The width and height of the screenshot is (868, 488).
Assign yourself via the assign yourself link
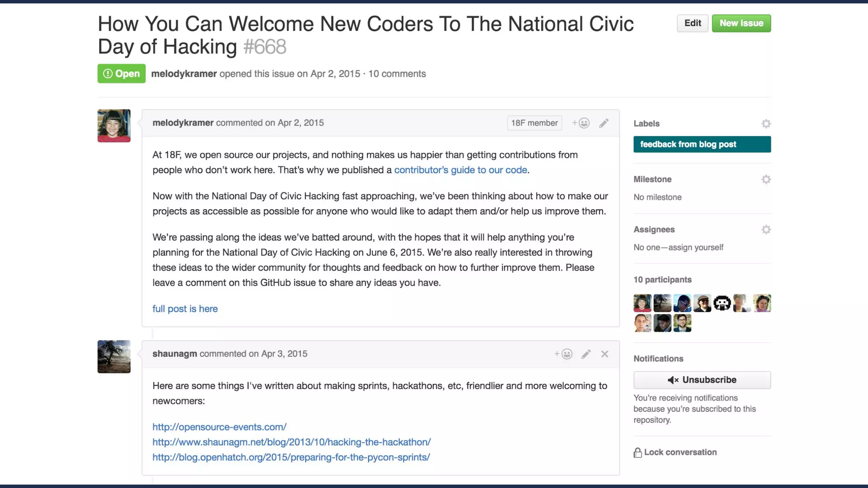696,247
